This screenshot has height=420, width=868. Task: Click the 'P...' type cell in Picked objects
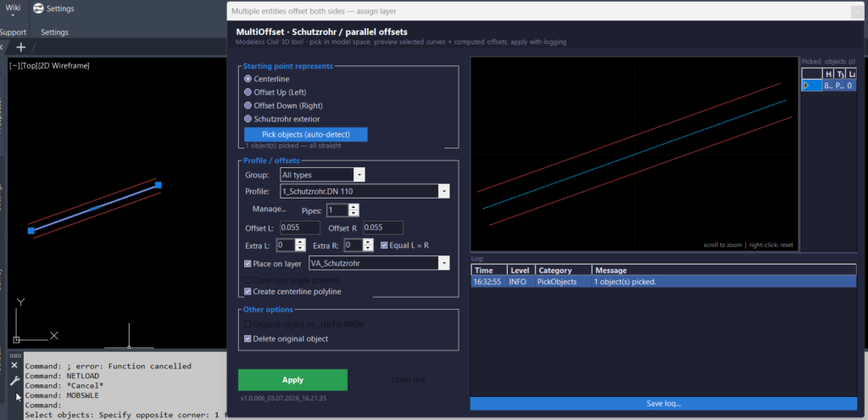[840, 86]
